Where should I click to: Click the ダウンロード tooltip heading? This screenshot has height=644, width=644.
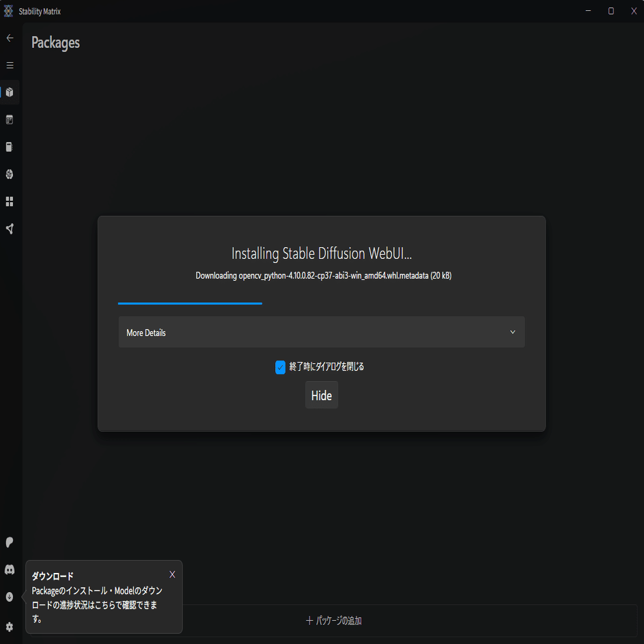53,576
